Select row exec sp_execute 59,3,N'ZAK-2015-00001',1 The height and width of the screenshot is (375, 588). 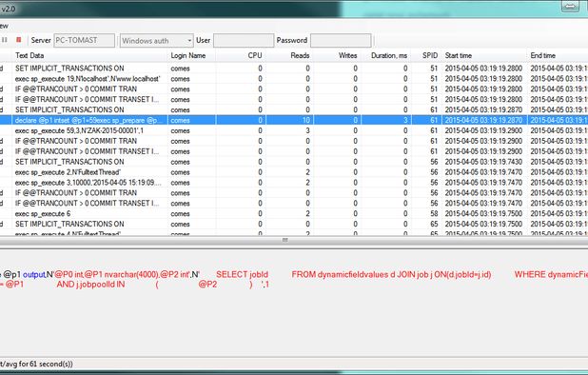pos(294,131)
